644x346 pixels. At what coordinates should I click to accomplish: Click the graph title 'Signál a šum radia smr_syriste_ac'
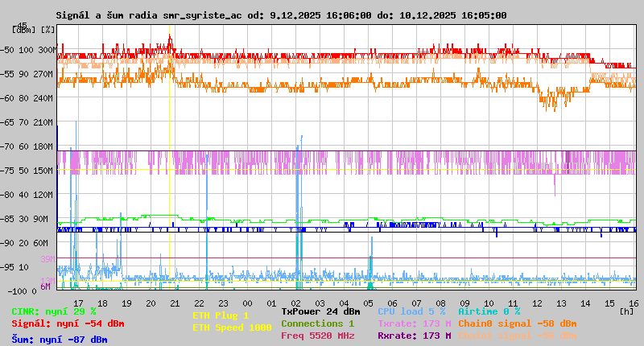pyautogui.click(x=149, y=15)
